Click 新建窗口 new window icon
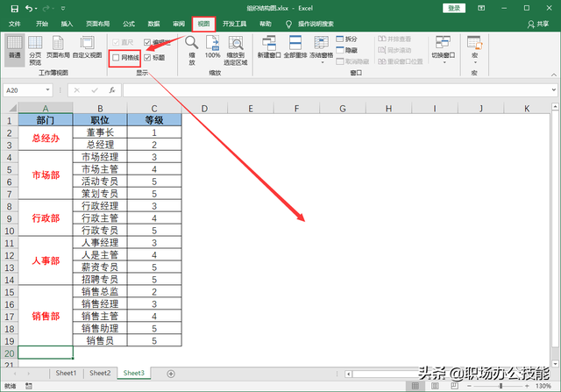Viewport: 561px width, 392px height. tap(269, 47)
